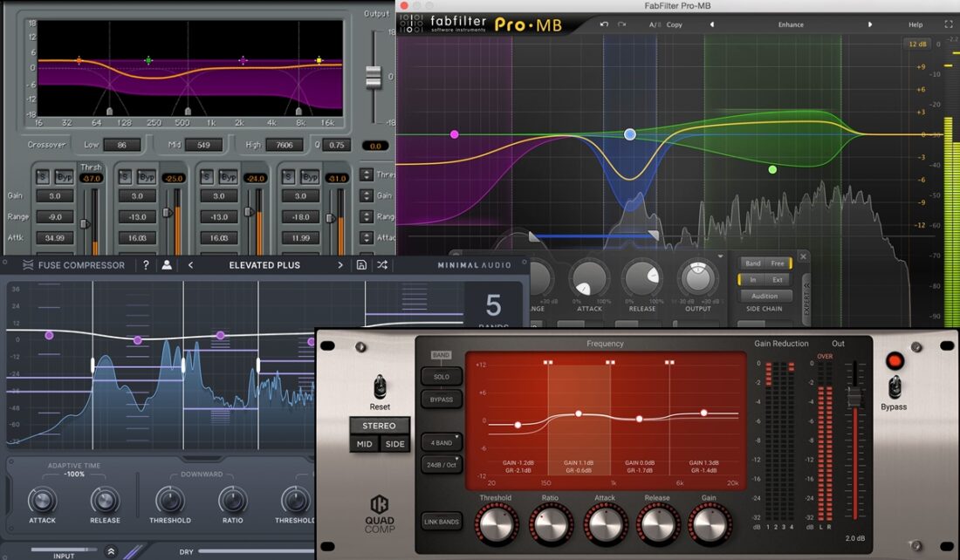
Task: Open Fuse Compressor help question mark
Action: (146, 265)
